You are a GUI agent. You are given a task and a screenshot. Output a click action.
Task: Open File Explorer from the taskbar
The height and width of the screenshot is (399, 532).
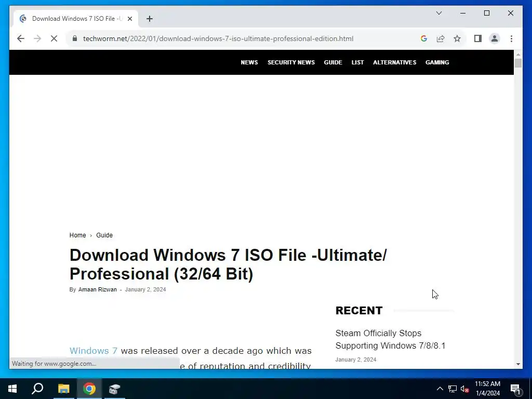(63, 389)
